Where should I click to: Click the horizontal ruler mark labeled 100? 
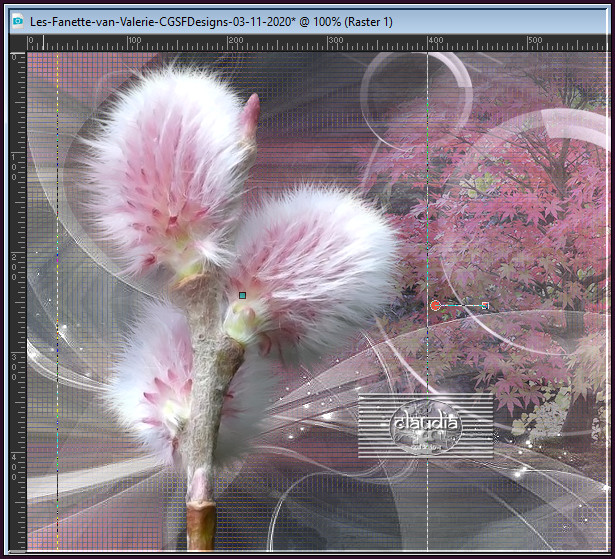135,40
